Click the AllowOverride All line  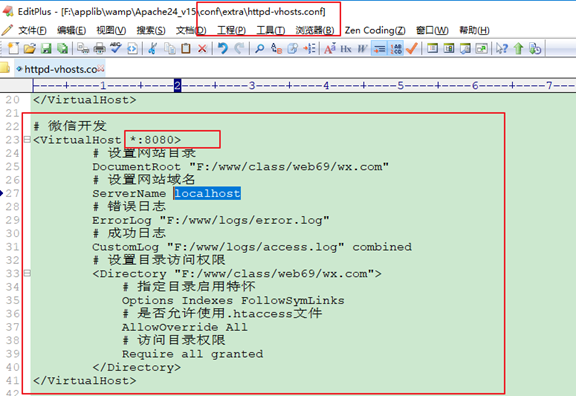[x=185, y=327]
